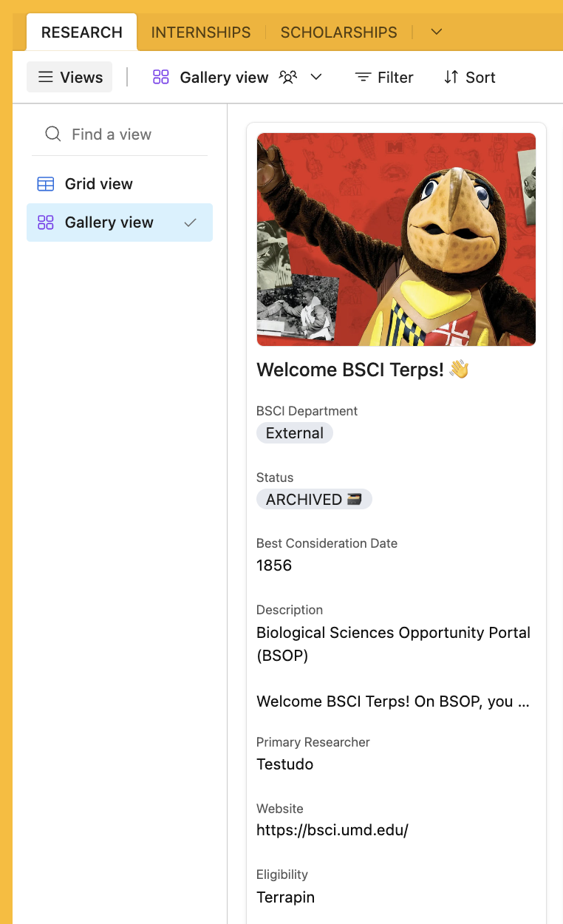Open the Filter options
This screenshot has width=563, height=924.
click(x=383, y=77)
